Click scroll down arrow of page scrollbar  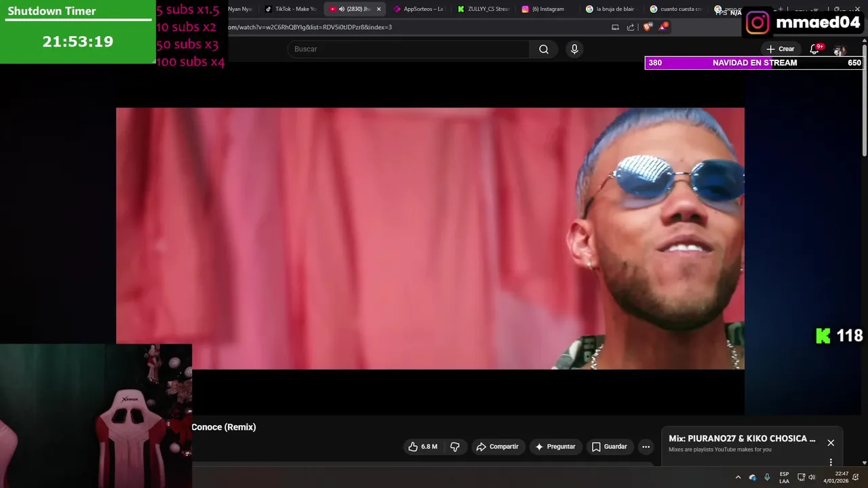pyautogui.click(x=865, y=463)
